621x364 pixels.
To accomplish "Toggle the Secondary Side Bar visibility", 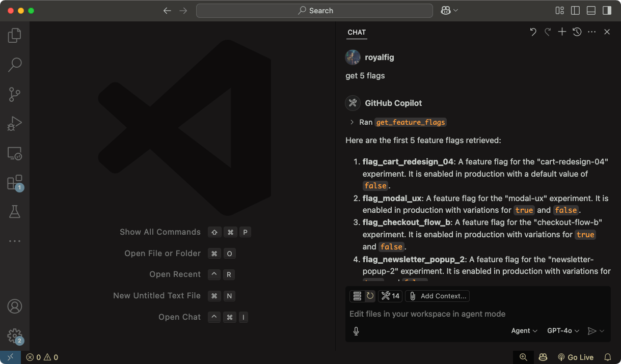I will pos(607,11).
